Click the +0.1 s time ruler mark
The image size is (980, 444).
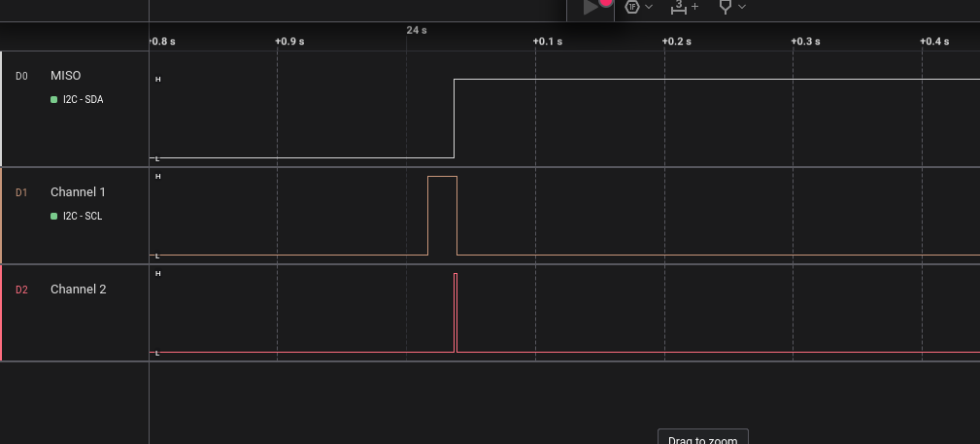click(x=548, y=41)
